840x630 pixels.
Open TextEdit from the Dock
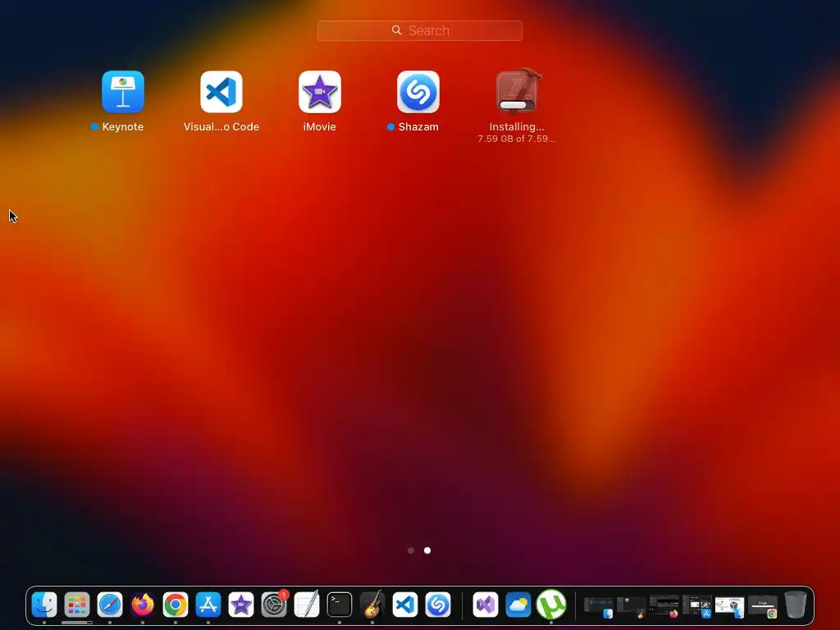tap(307, 605)
